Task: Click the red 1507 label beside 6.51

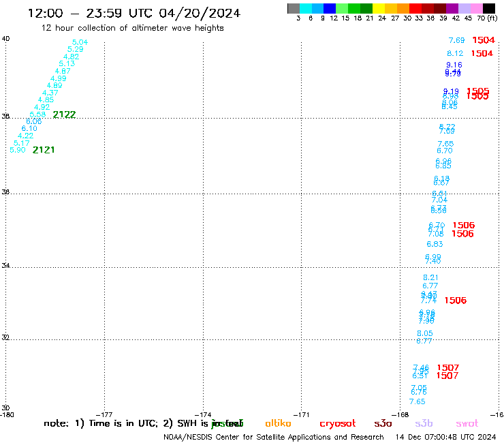Action: click(447, 376)
